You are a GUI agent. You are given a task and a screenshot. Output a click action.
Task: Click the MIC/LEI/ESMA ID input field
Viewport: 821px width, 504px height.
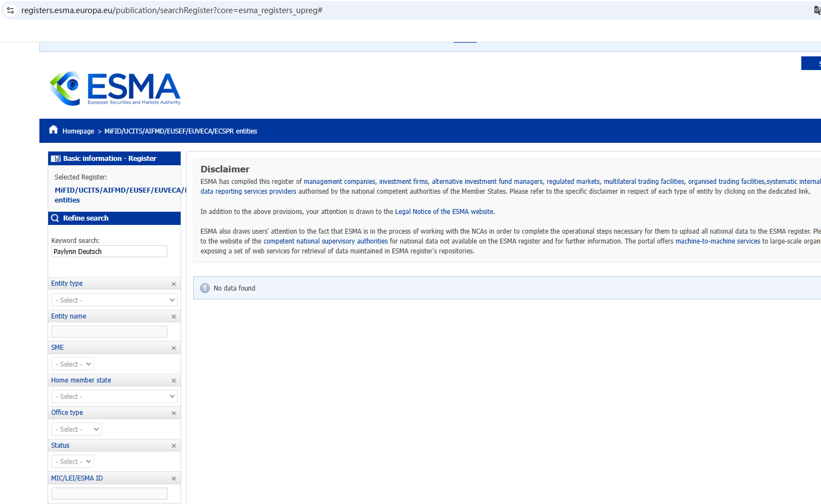click(109, 494)
